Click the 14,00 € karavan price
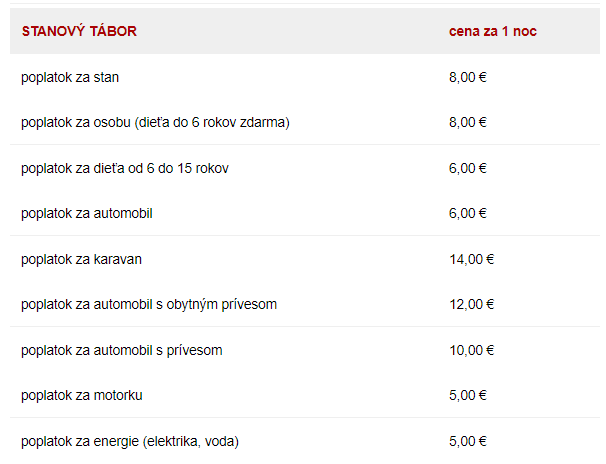Image resolution: width=606 pixels, height=464 pixels. pyautogui.click(x=472, y=259)
